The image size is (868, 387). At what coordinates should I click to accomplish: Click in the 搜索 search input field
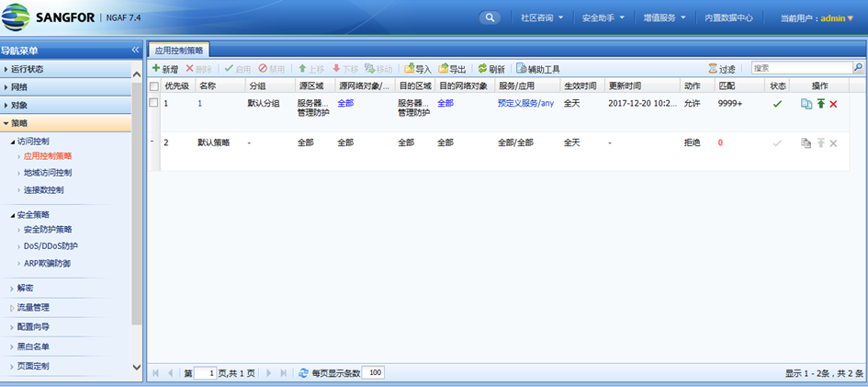click(x=802, y=68)
